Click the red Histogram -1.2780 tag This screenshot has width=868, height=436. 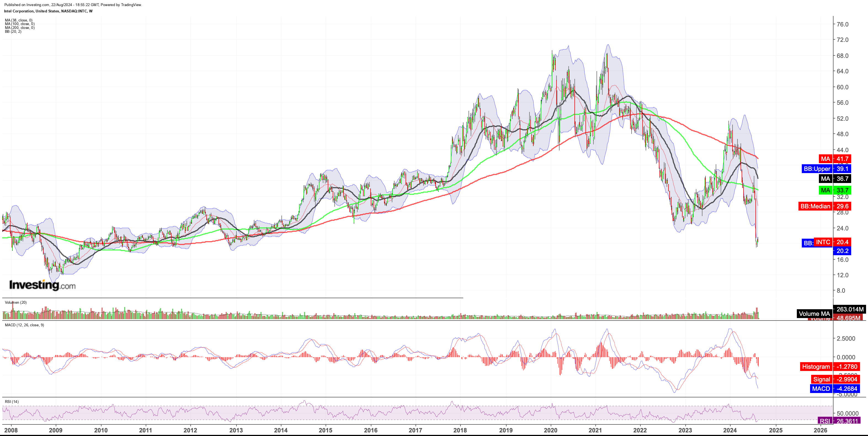(830, 367)
